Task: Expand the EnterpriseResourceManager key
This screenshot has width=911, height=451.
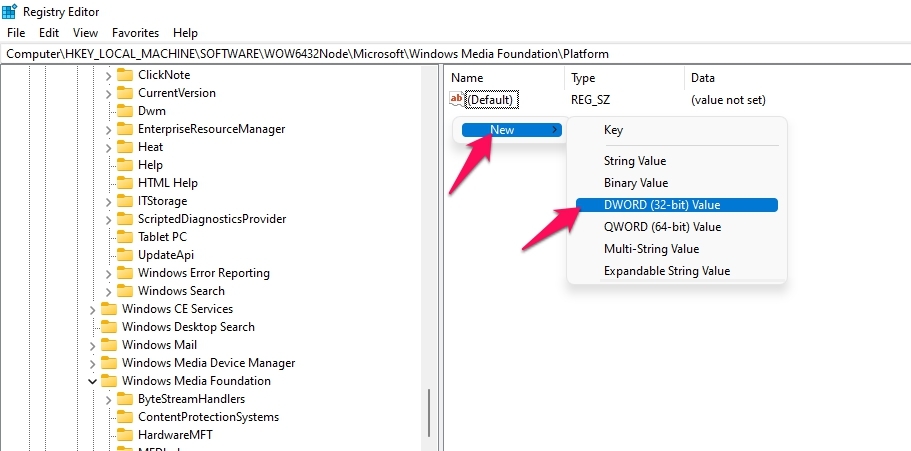Action: click(x=109, y=130)
